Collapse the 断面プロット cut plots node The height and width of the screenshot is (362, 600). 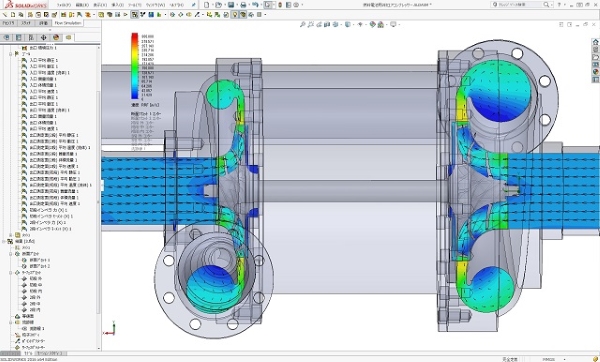tap(11, 254)
